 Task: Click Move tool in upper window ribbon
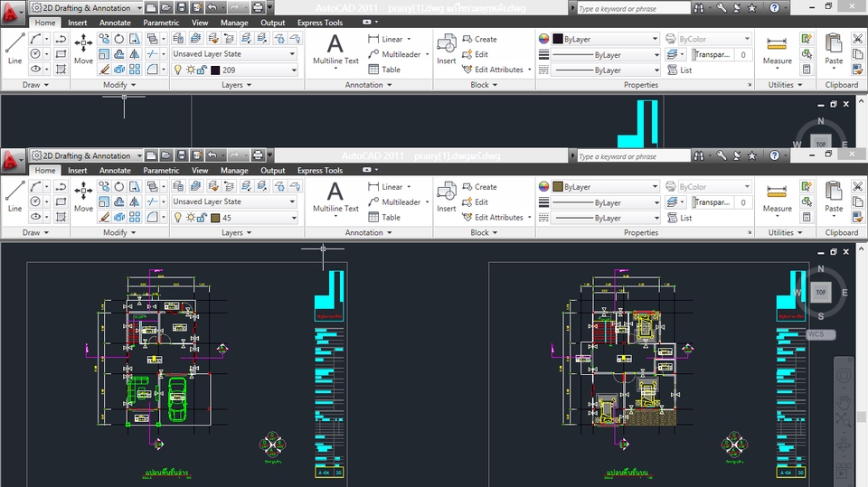[83, 49]
